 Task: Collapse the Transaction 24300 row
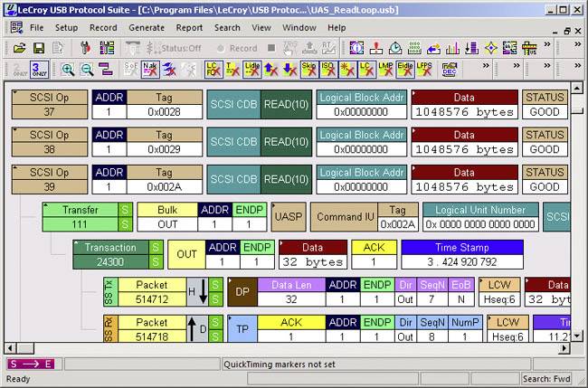(79, 246)
